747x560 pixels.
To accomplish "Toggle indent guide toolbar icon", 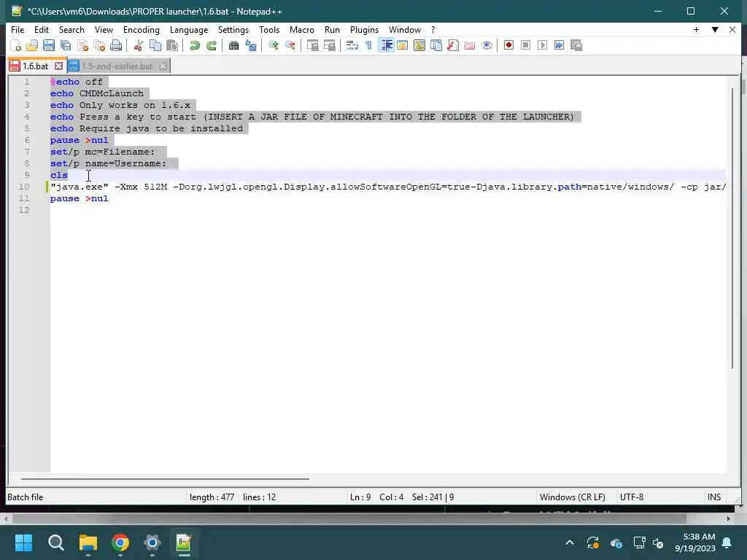I will click(387, 45).
